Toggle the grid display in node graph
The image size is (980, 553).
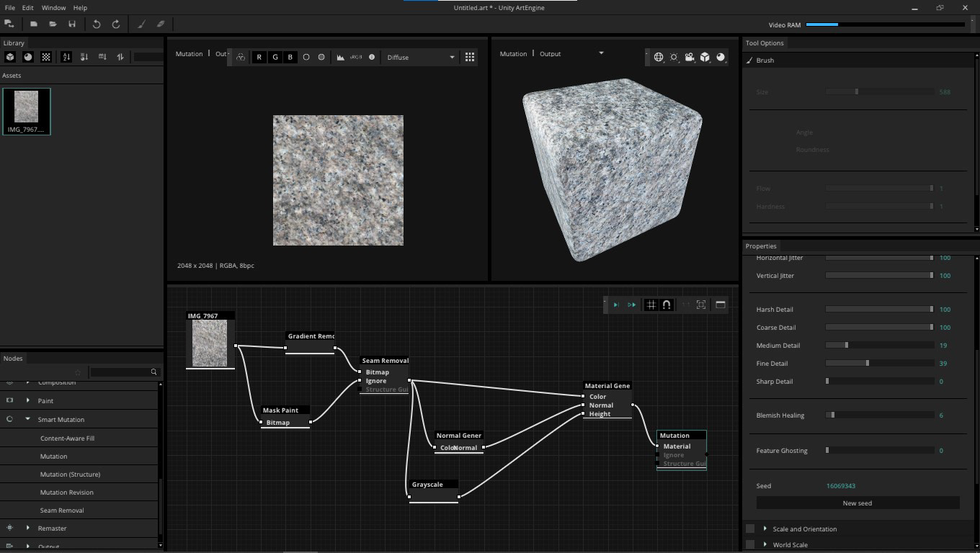click(x=651, y=305)
